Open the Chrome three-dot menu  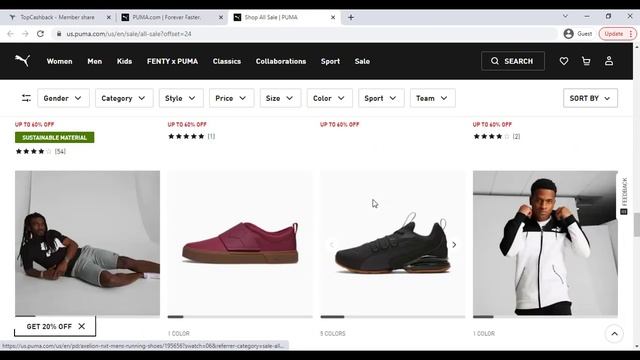tap(631, 34)
